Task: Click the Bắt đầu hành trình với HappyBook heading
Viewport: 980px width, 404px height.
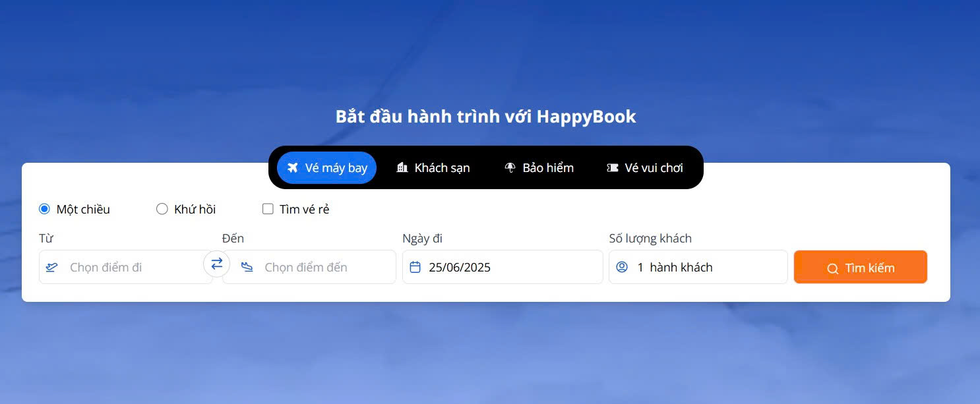Action: (x=486, y=117)
